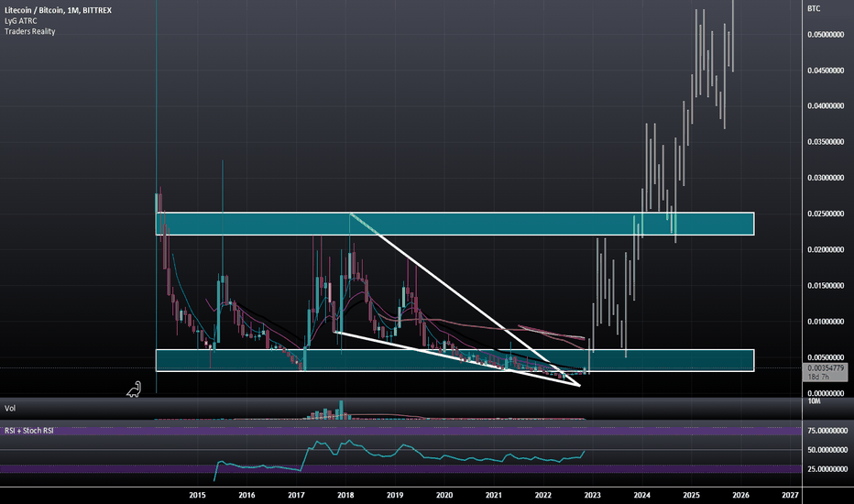Screen dimensions: 854x504
Task: Click the Vol indicator label
Action: point(10,408)
